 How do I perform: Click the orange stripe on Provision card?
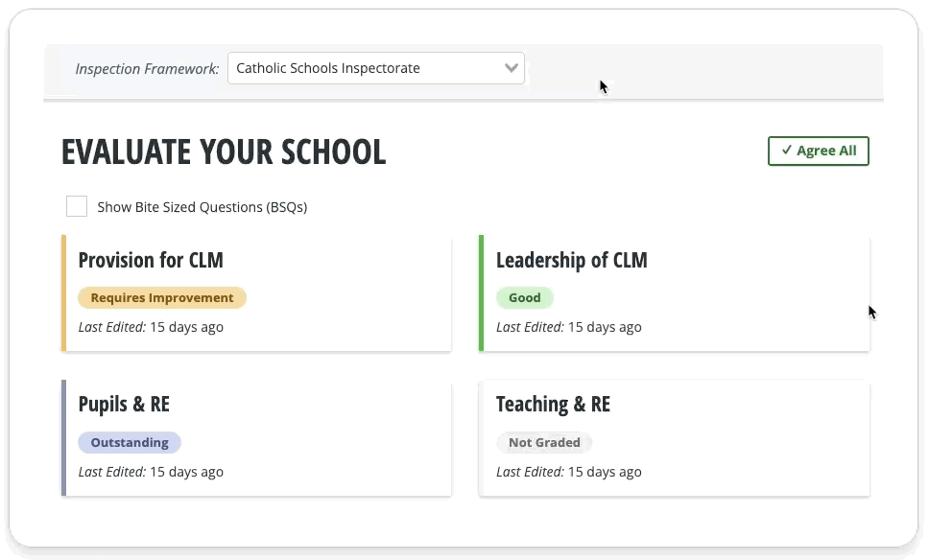[x=63, y=293]
